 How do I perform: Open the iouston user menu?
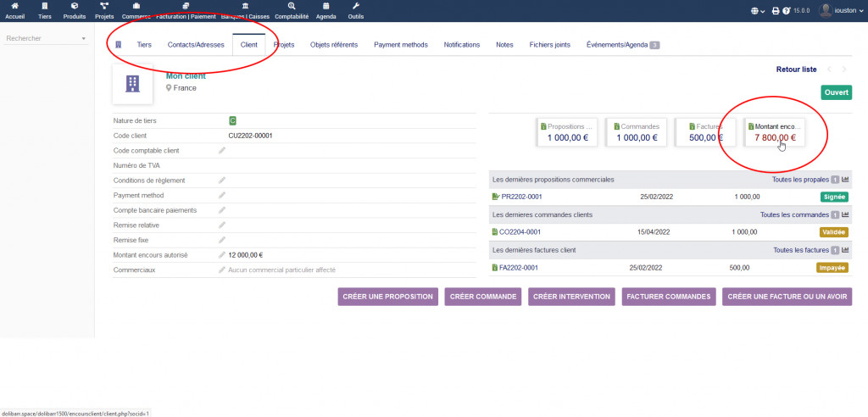[x=842, y=11]
